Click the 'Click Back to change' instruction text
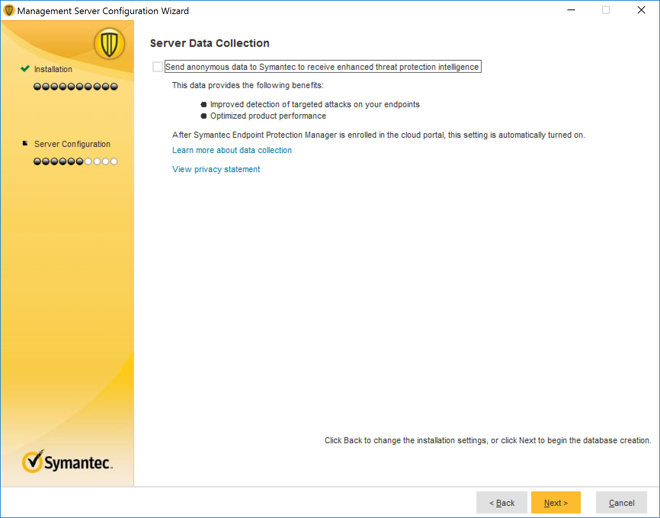The image size is (660, 518). pyautogui.click(x=488, y=440)
